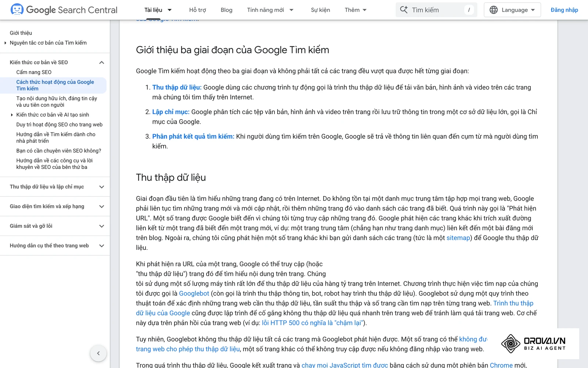Open Hướng dẫn về các công cụ bên thứ ba
The height and width of the screenshot is (368, 588).
54,164
